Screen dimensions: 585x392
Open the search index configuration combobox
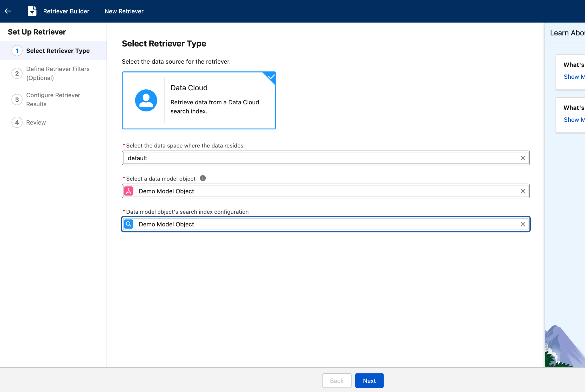pos(326,224)
